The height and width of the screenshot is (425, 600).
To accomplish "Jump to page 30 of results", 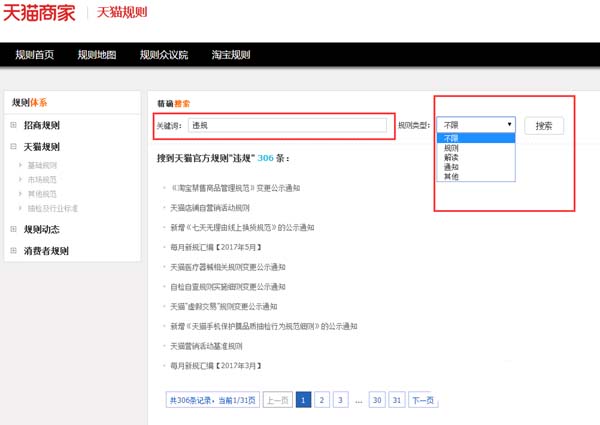I will coord(377,400).
